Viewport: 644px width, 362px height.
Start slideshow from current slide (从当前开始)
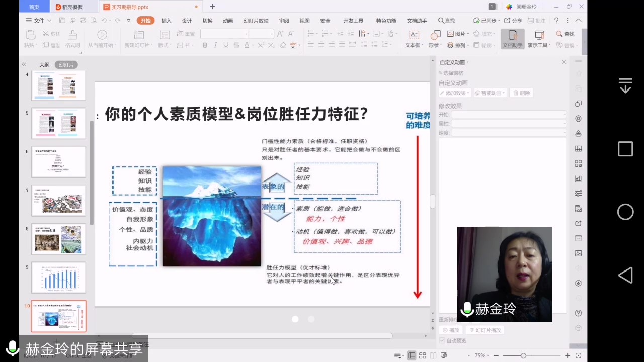coord(102,39)
